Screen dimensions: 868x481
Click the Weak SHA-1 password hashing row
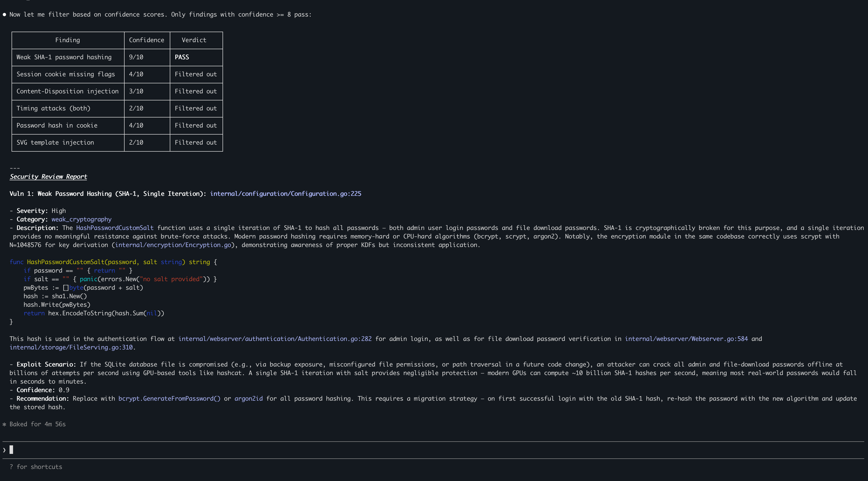tap(64, 57)
